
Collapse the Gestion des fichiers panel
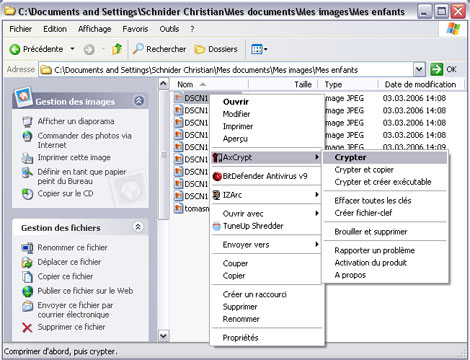pyautogui.click(x=138, y=227)
